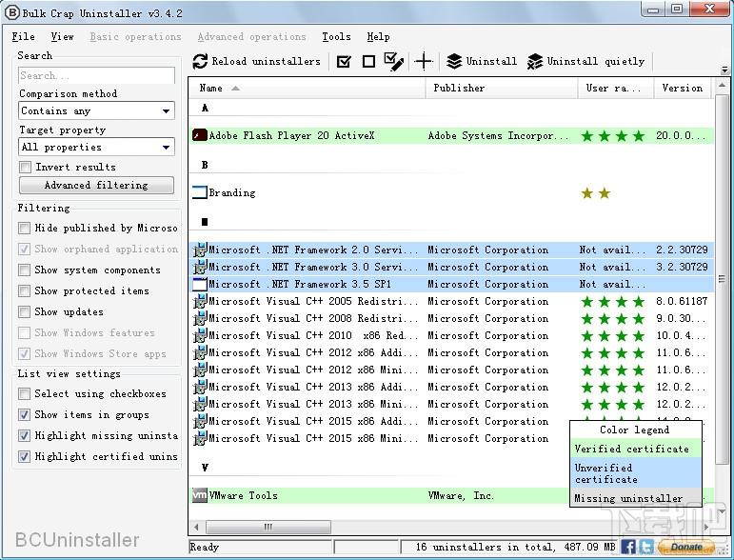The image size is (734, 560).
Task: Click Unverified certificate blue legend swatch
Action: [636, 473]
